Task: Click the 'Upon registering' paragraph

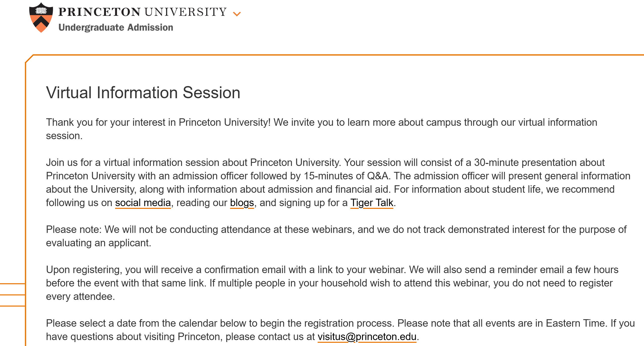Action: [332, 283]
